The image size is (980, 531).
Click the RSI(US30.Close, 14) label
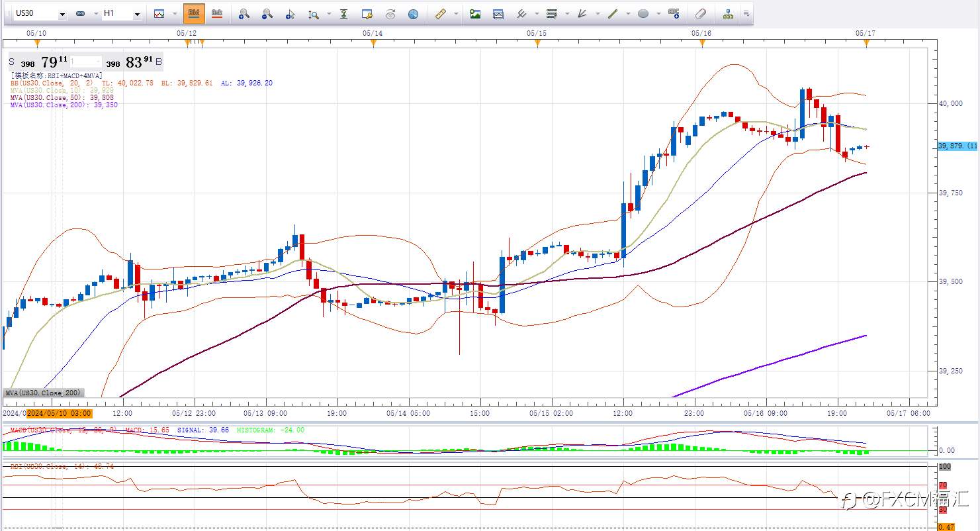pos(50,466)
